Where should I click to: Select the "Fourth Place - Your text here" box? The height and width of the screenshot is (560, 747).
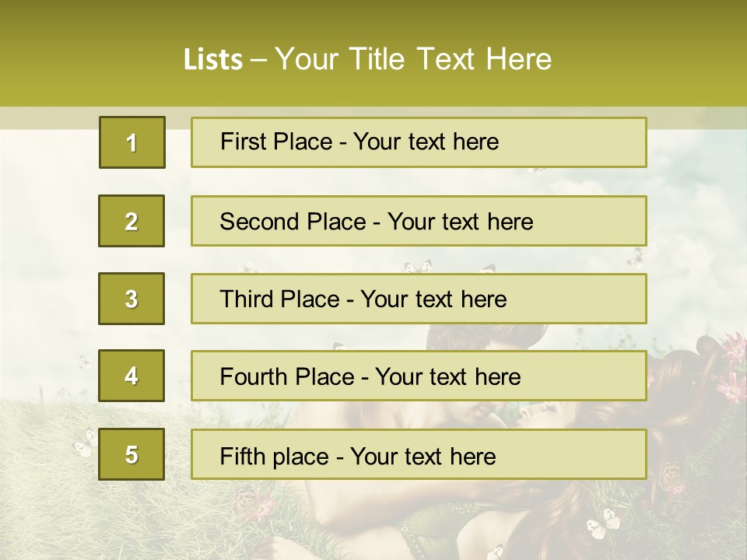click(419, 376)
